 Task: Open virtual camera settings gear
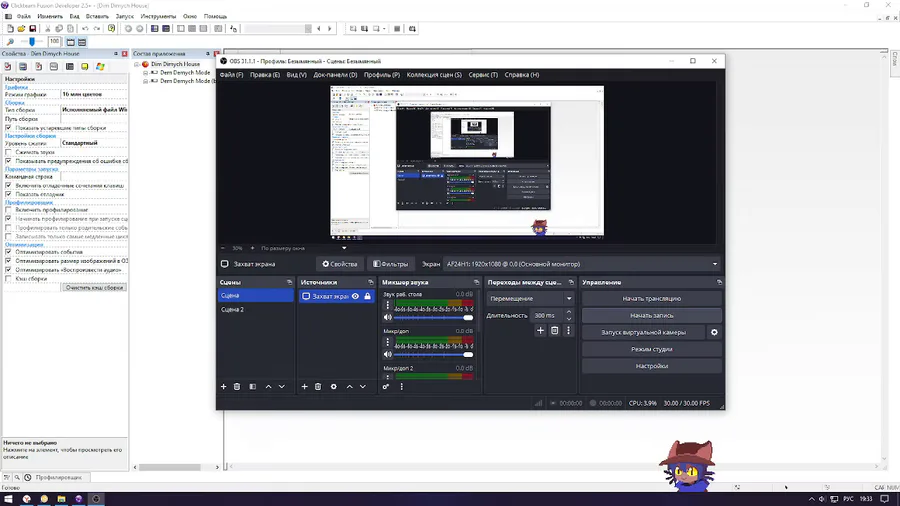714,332
